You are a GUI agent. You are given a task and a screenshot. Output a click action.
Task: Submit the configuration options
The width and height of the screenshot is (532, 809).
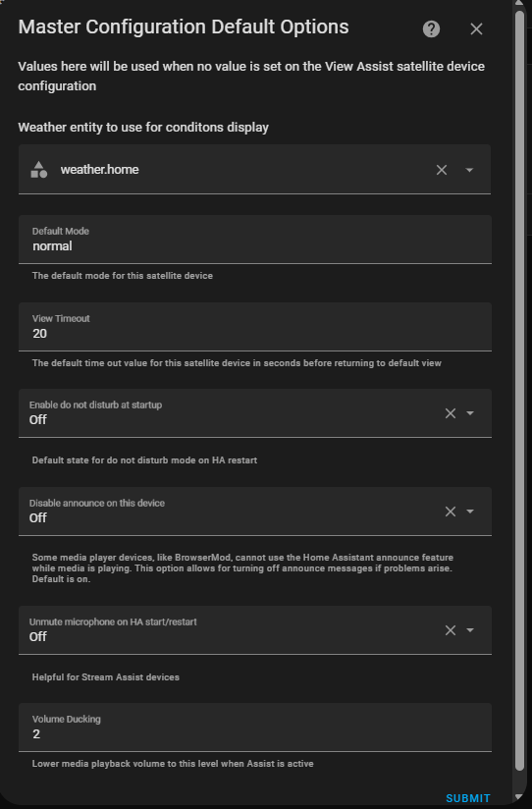(468, 798)
